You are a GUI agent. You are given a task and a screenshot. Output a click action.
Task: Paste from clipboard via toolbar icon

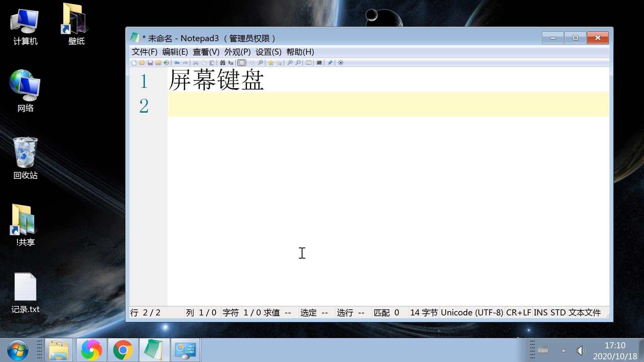(212, 63)
